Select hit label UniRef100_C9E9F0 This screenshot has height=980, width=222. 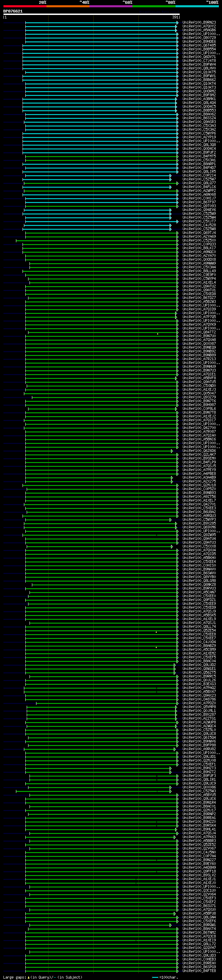pyautogui.click(x=199, y=275)
